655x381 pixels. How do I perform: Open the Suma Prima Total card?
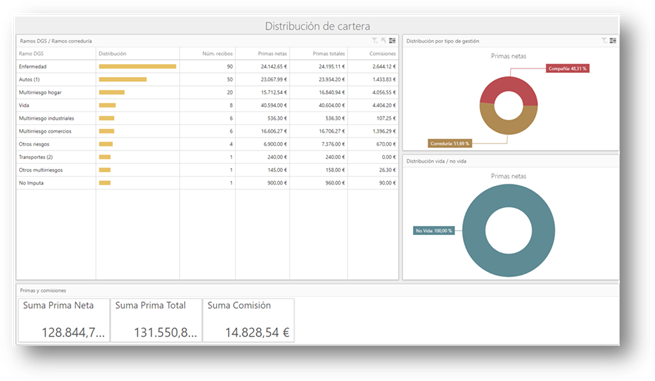(156, 320)
